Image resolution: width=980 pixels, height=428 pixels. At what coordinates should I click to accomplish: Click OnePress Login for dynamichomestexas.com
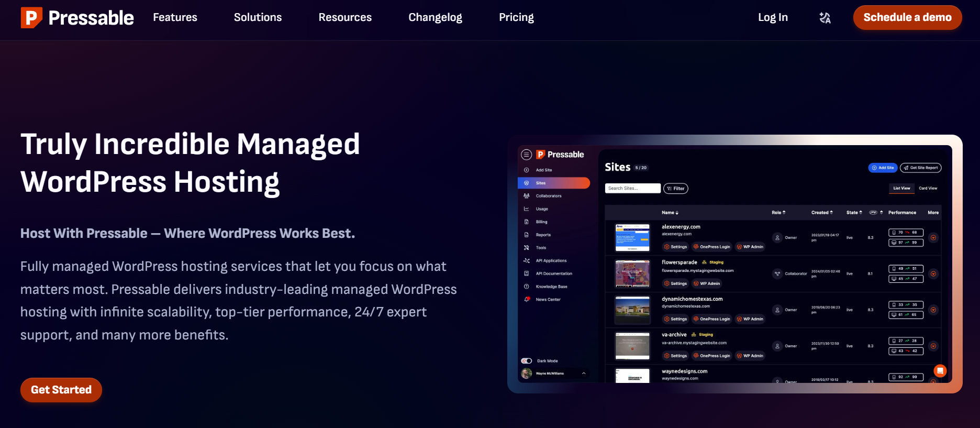pos(711,319)
